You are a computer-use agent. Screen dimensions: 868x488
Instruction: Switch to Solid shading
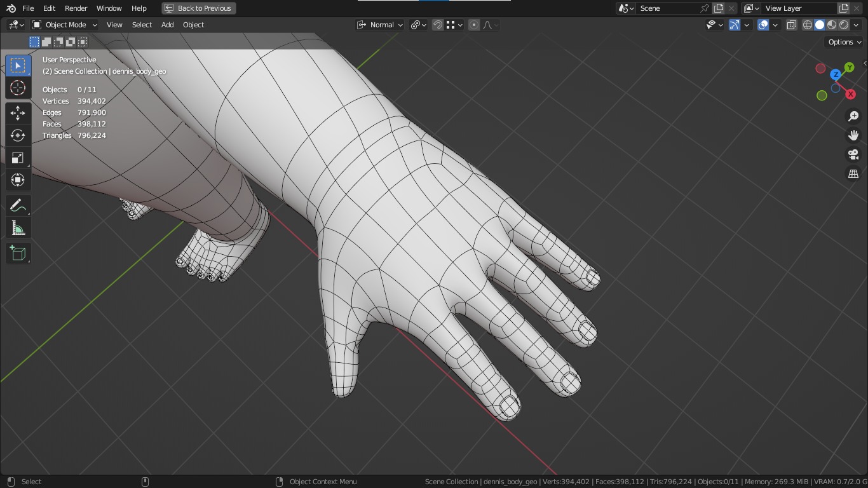click(820, 25)
